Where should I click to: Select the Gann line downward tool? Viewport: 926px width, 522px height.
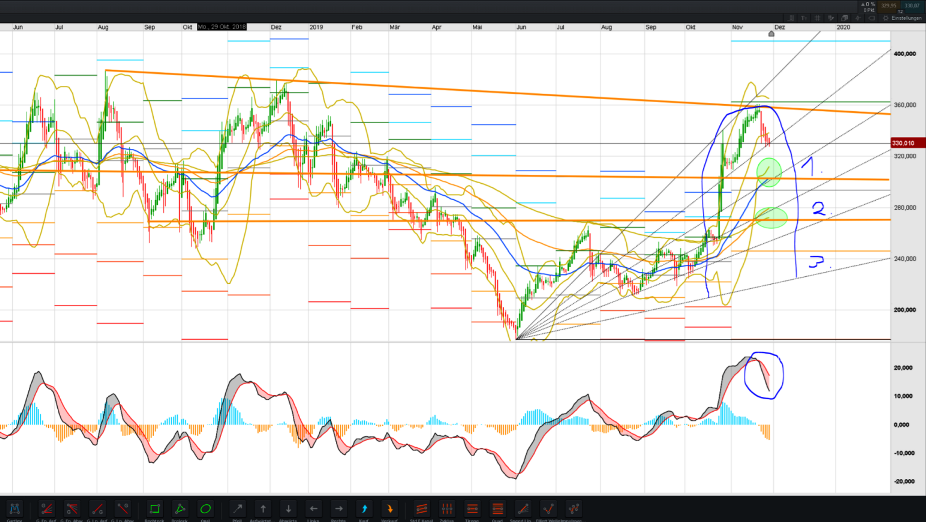click(x=122, y=508)
